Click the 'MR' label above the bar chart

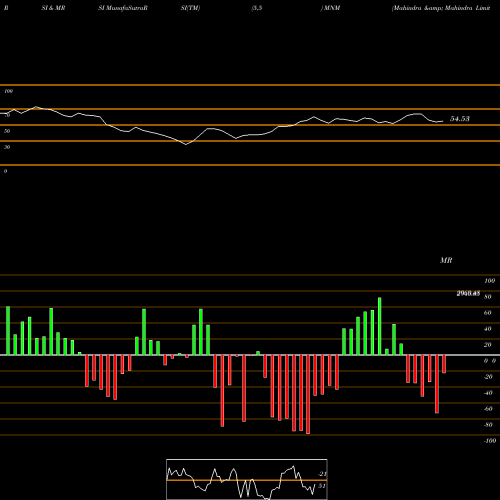tap(446, 260)
